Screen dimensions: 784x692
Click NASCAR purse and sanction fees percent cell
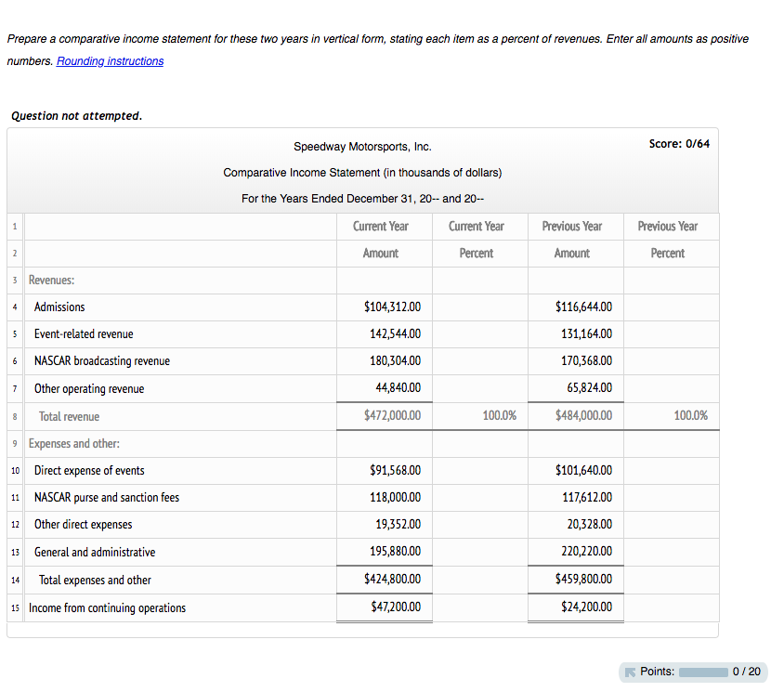(x=479, y=497)
